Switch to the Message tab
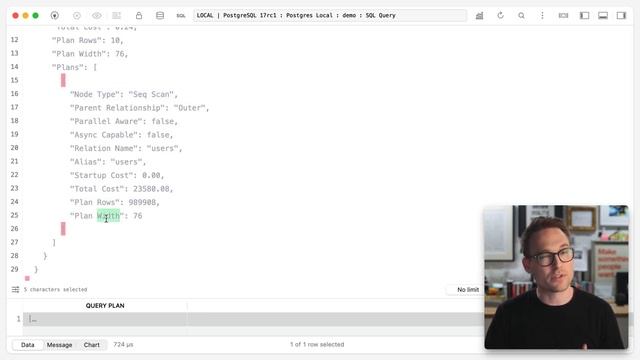 (59, 345)
